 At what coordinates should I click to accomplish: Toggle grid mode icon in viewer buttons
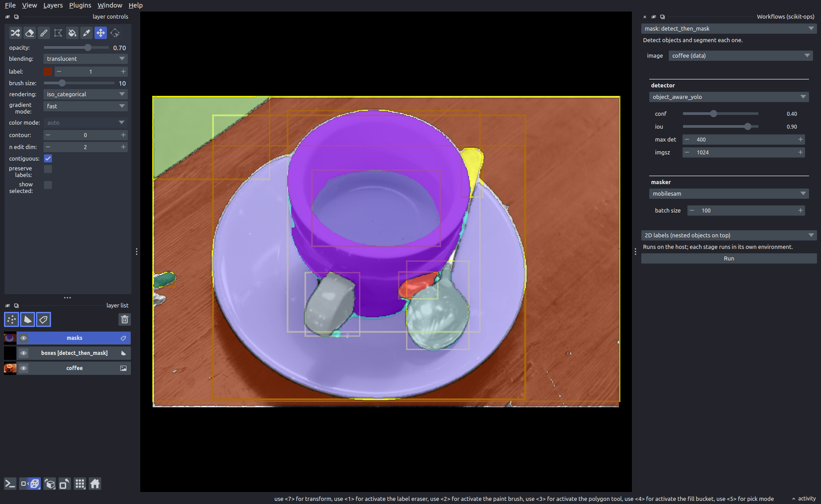(80, 484)
